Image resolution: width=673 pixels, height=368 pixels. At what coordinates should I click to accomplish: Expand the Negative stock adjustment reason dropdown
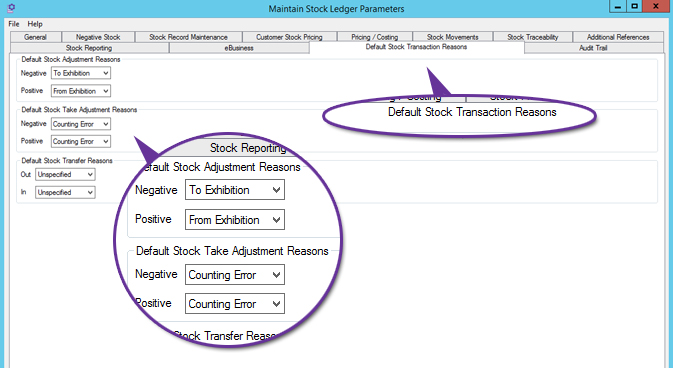coord(81,73)
